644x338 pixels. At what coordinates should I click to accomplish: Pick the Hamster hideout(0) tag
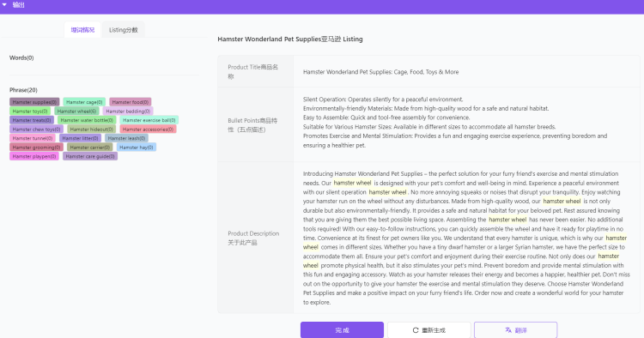point(91,129)
